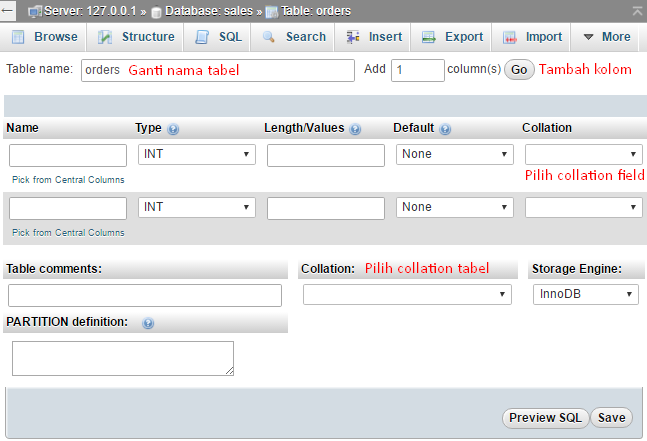Click the SQL tab icon

click(202, 37)
